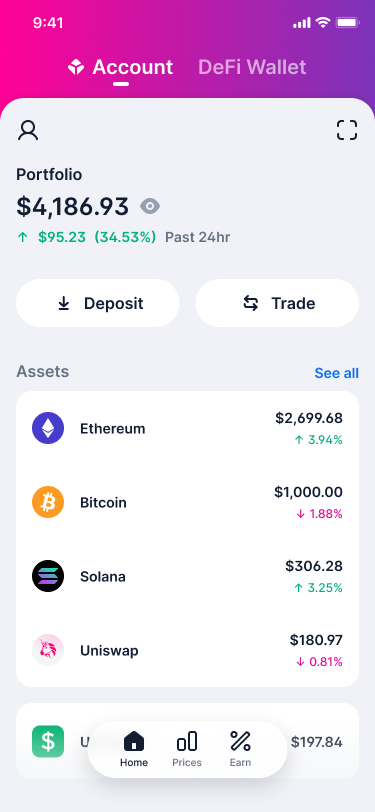Viewport: 375px width, 812px height.
Task: Open the Prices tab in bottom bar
Action: [187, 749]
